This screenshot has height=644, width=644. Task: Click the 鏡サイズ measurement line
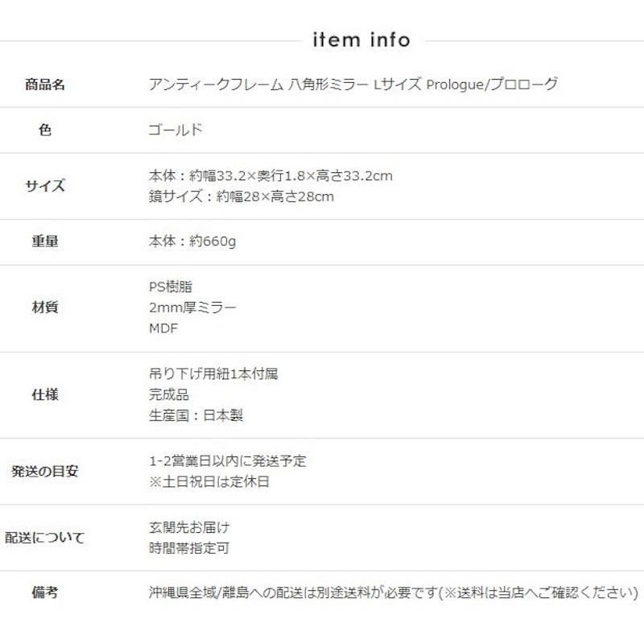tap(242, 196)
